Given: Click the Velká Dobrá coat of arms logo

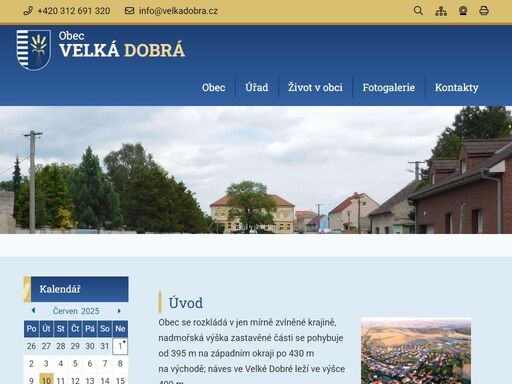Looking at the screenshot, I should [34, 50].
